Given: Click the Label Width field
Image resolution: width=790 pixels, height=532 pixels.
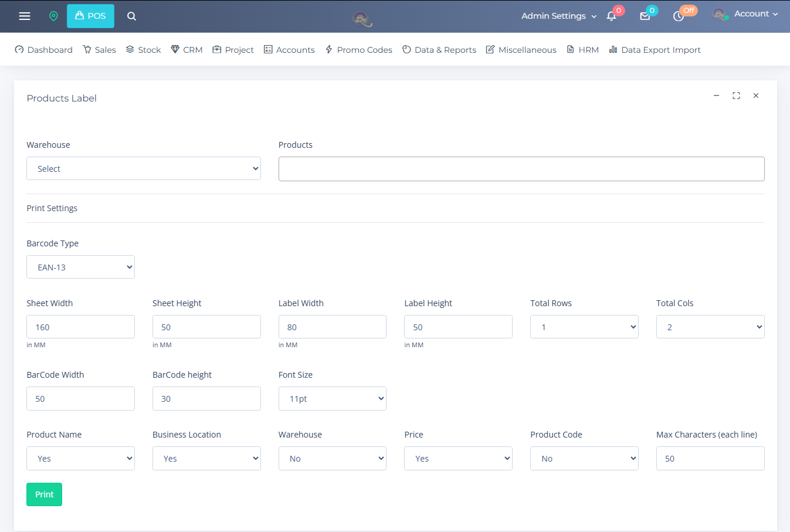Looking at the screenshot, I should [x=333, y=327].
